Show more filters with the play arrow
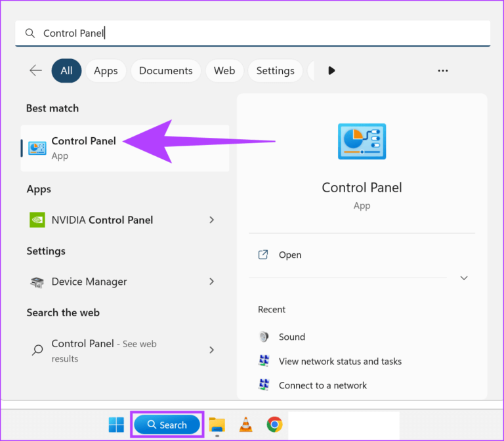The height and width of the screenshot is (441, 504). click(x=331, y=70)
